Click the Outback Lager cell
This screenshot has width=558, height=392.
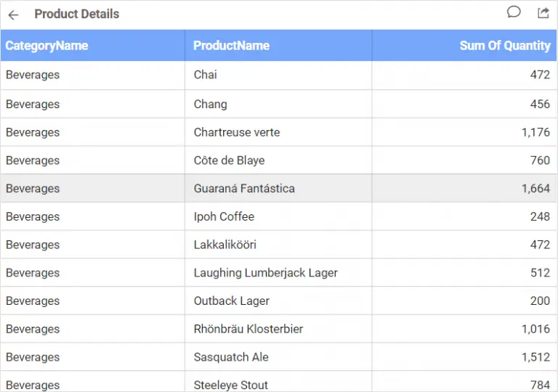(x=231, y=301)
